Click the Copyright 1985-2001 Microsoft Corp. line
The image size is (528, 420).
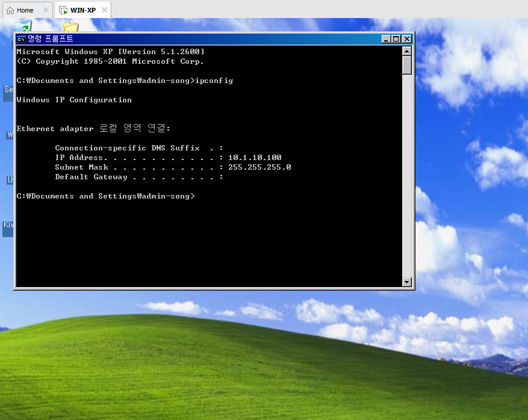[x=110, y=61]
